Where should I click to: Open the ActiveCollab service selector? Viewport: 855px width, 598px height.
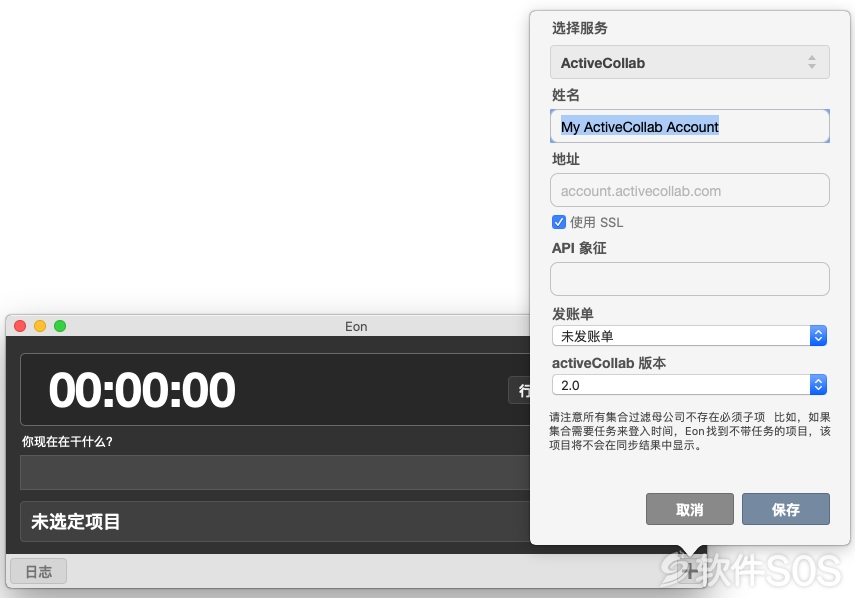coord(690,63)
